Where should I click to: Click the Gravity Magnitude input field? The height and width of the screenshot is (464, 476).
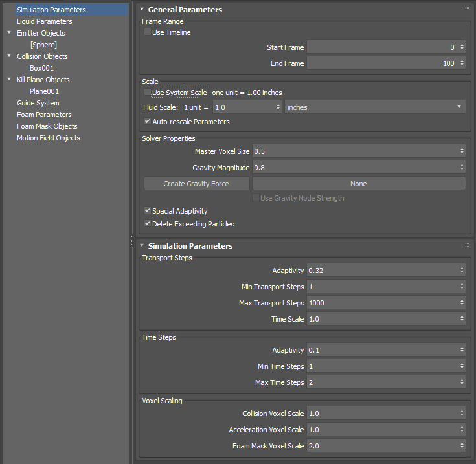click(x=355, y=168)
